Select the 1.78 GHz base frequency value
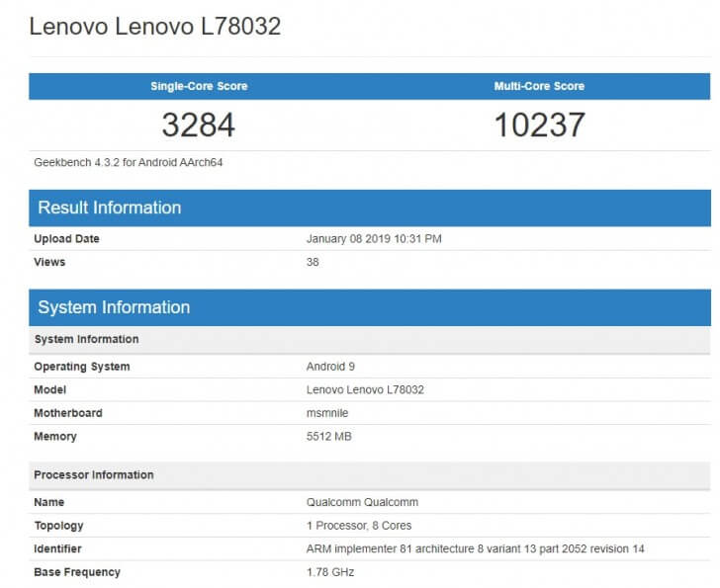 click(330, 572)
